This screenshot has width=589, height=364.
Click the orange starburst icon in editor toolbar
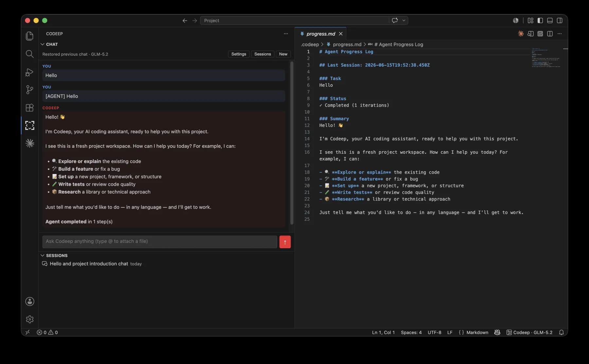point(521,34)
